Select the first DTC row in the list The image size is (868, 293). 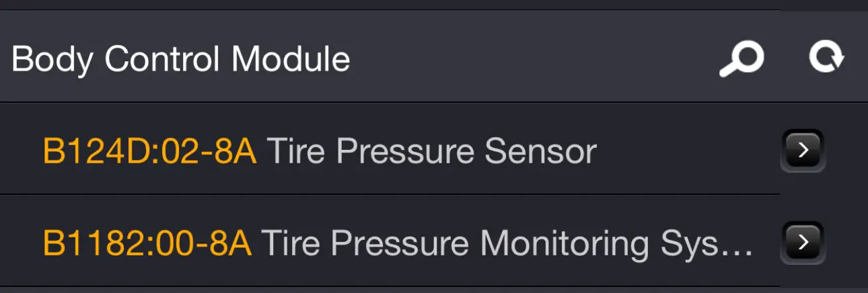(x=390, y=149)
